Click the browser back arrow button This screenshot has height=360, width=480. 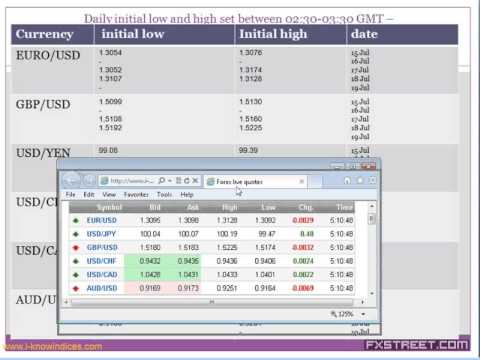(71, 180)
